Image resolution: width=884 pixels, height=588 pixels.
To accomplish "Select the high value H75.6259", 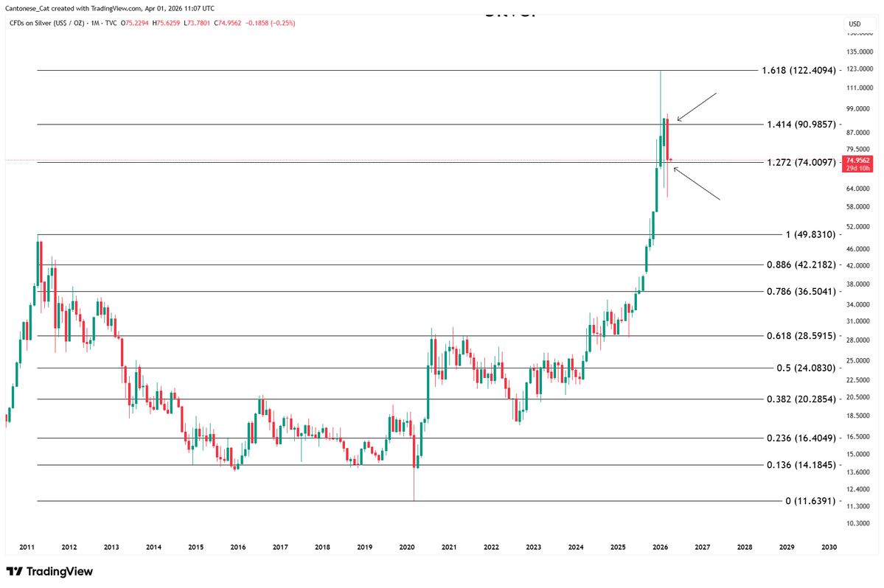I will coord(167,23).
